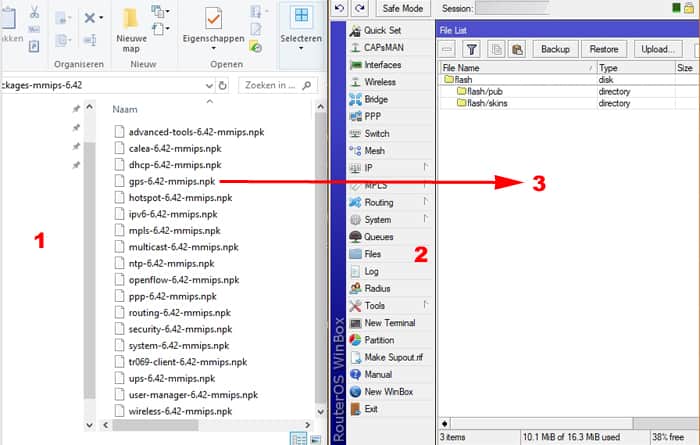Select calea-6.42-mmips.npk file
Screen dimensions: 700x445
coord(168,149)
